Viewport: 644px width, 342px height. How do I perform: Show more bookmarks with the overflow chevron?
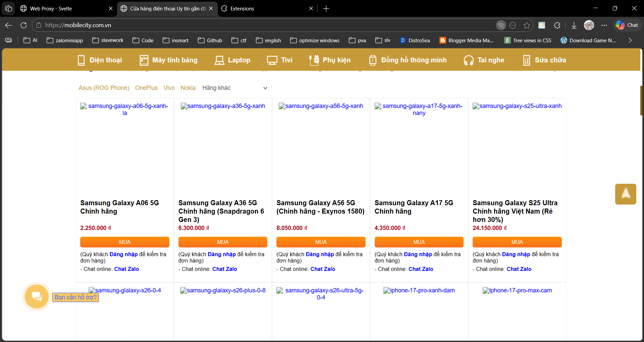630,40
